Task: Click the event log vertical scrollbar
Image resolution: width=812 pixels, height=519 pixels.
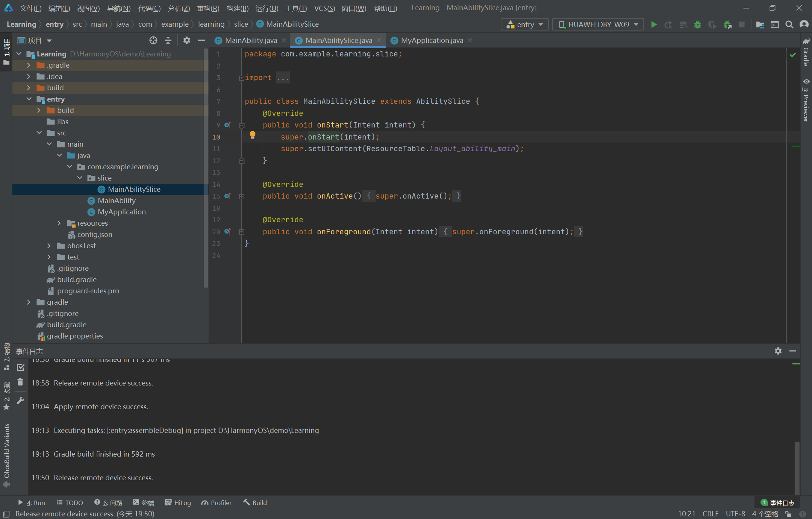Action: pyautogui.click(x=797, y=467)
